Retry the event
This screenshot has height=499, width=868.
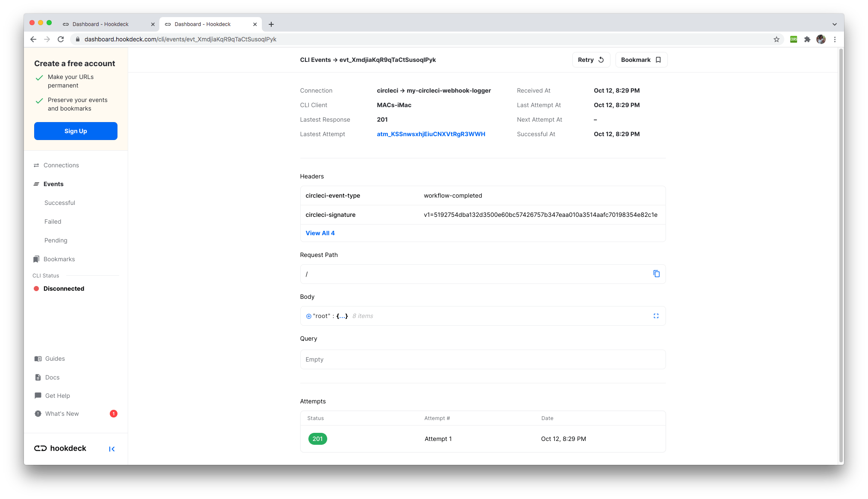(x=591, y=60)
